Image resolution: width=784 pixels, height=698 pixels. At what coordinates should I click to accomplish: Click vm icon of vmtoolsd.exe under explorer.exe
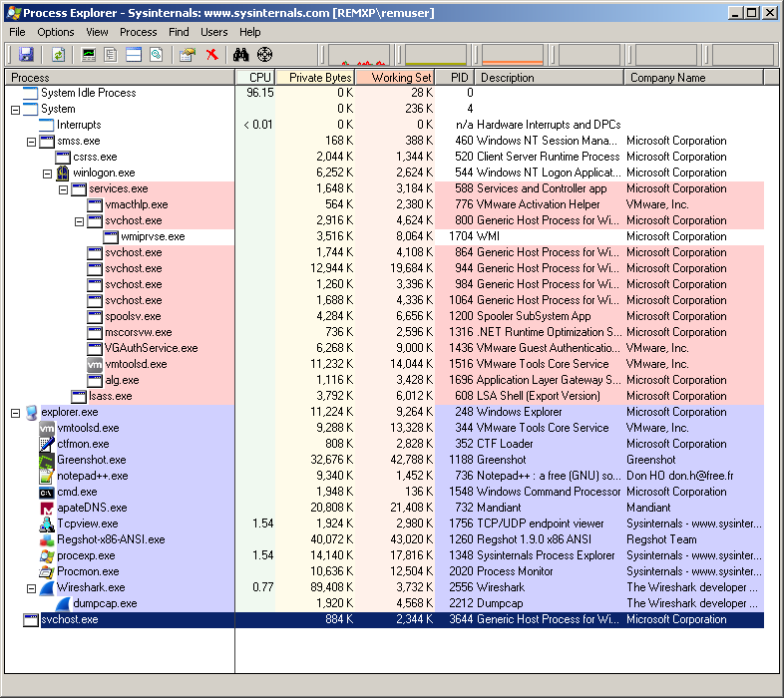tap(47, 428)
